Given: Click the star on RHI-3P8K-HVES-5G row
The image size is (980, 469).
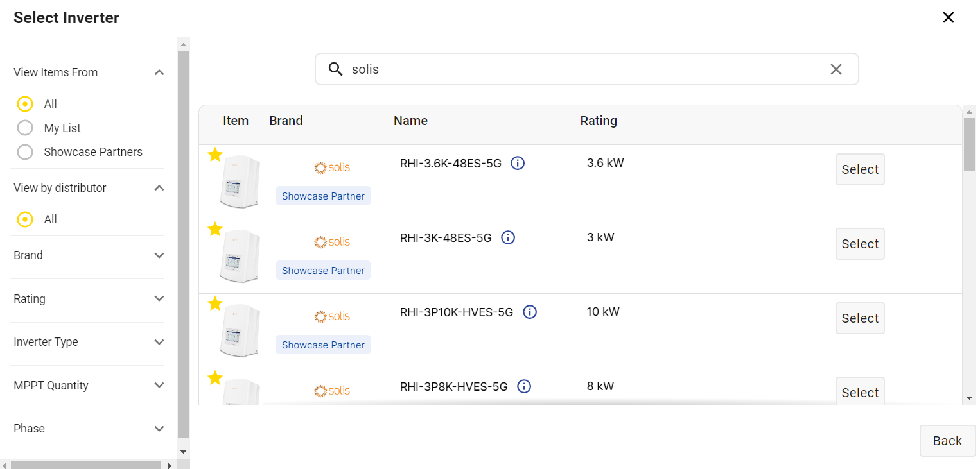Looking at the screenshot, I should [x=215, y=378].
